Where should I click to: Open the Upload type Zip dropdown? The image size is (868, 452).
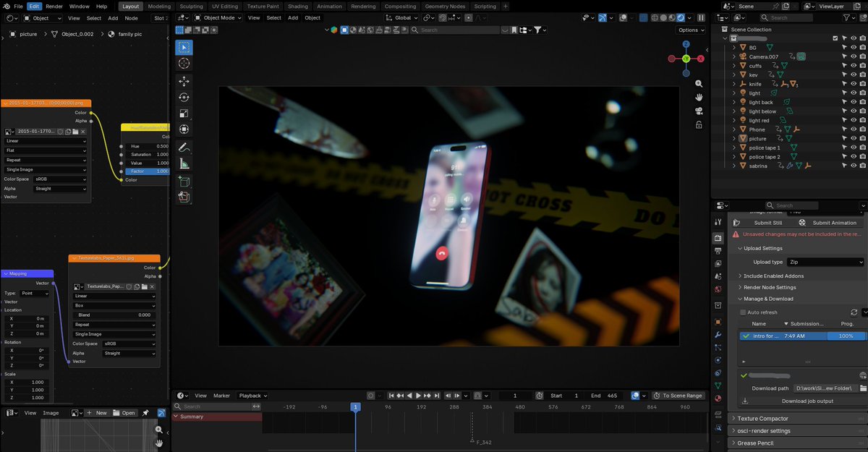point(825,262)
